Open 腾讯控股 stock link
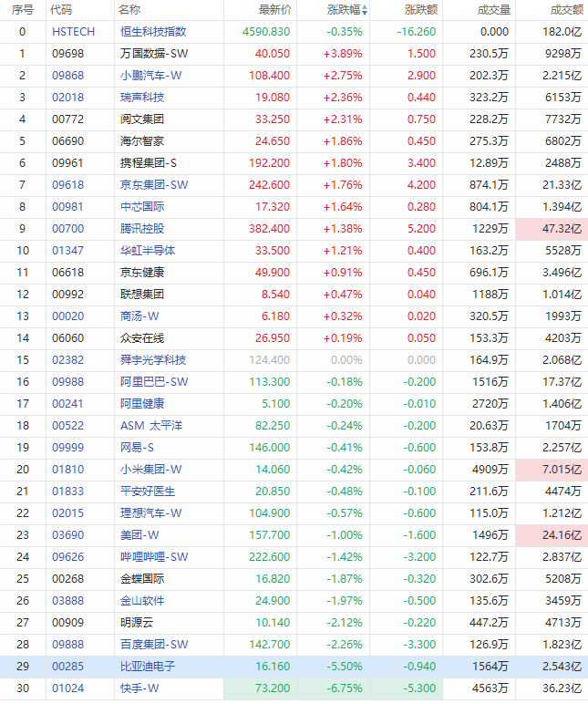Screen dimensions: 588x704 (142, 229)
